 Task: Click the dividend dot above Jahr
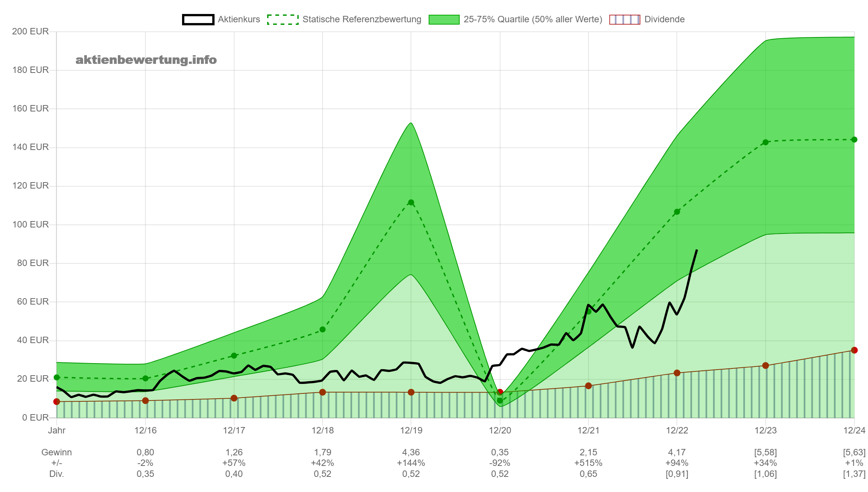click(57, 401)
